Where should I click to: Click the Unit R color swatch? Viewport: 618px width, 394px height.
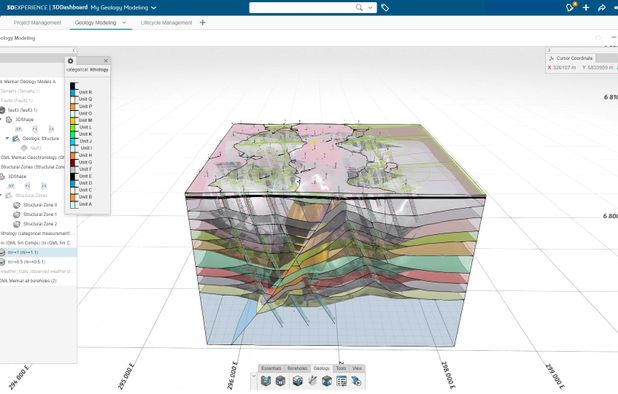(x=73, y=92)
